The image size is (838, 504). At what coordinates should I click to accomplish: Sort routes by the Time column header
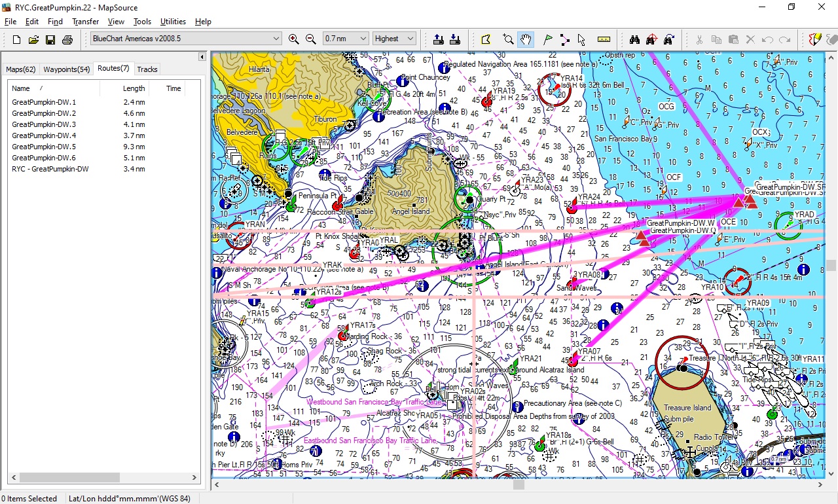click(167, 88)
